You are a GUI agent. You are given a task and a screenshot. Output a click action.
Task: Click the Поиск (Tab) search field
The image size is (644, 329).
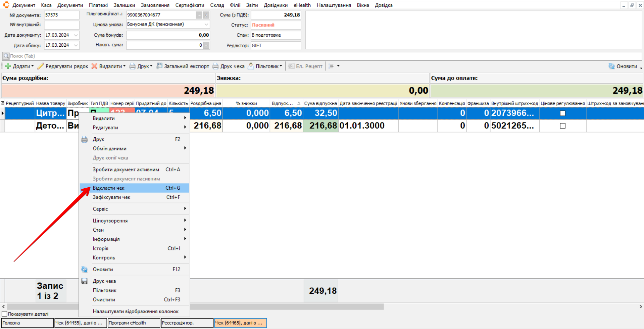(x=322, y=56)
